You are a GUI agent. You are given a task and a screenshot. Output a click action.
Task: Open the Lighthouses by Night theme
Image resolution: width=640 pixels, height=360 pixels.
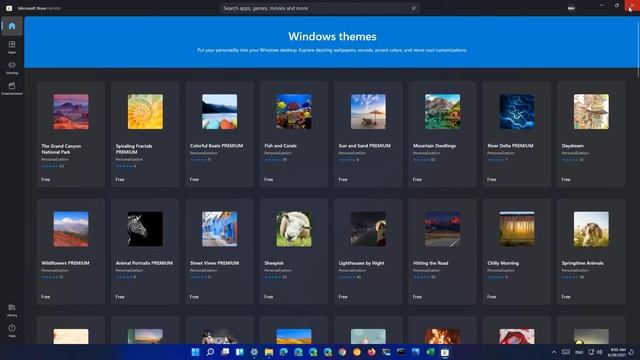pos(368,251)
